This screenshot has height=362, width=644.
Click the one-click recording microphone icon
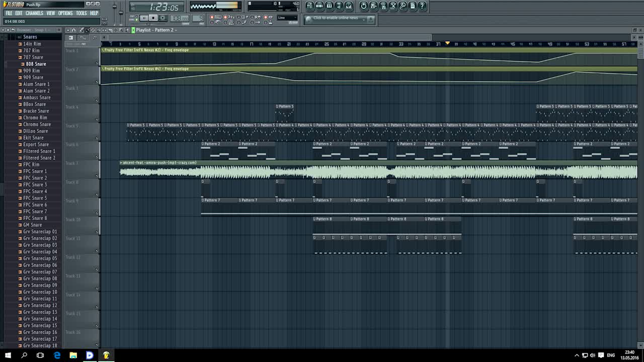click(x=403, y=6)
